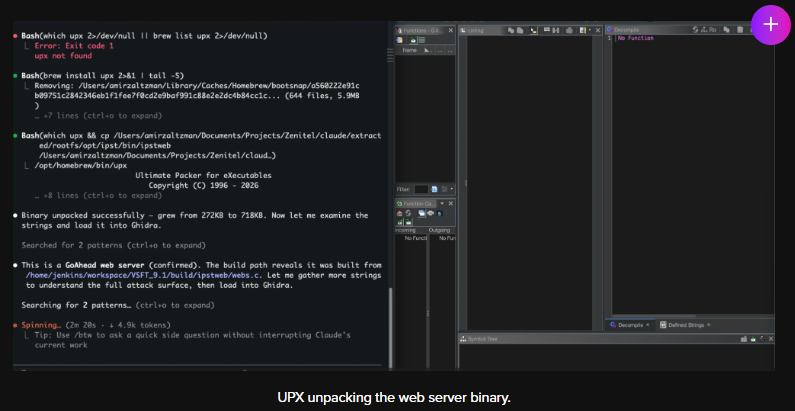This screenshot has width=795, height=411.
Task: Click the paste icon in Listing toolbar
Action: [520, 30]
